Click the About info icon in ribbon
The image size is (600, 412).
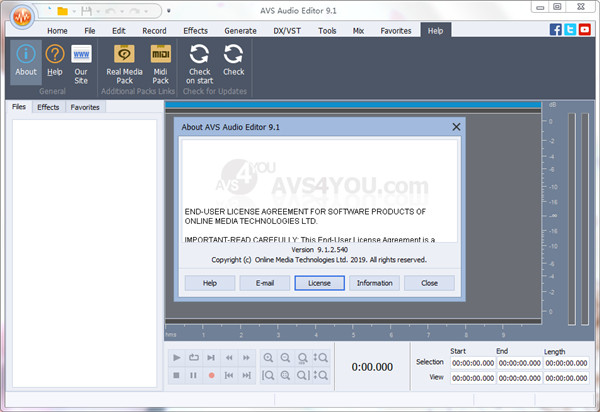click(26, 62)
